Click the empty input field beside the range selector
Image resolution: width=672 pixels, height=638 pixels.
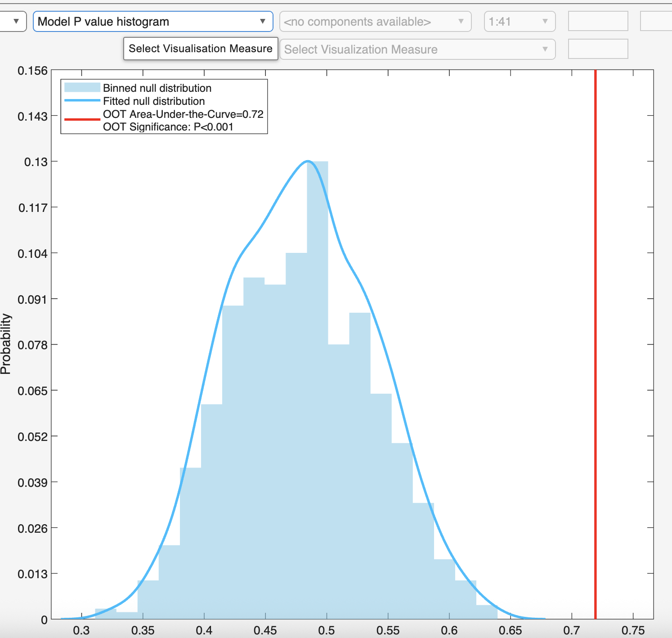pyautogui.click(x=597, y=21)
